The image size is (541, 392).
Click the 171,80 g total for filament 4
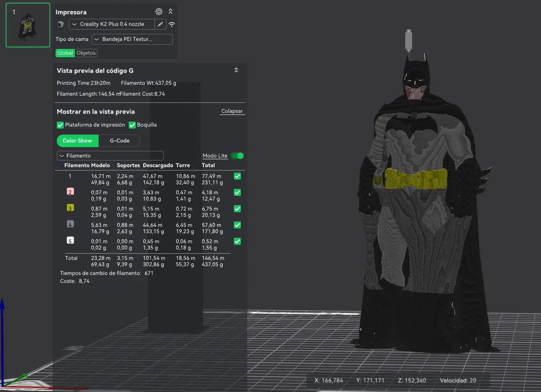pyautogui.click(x=212, y=232)
